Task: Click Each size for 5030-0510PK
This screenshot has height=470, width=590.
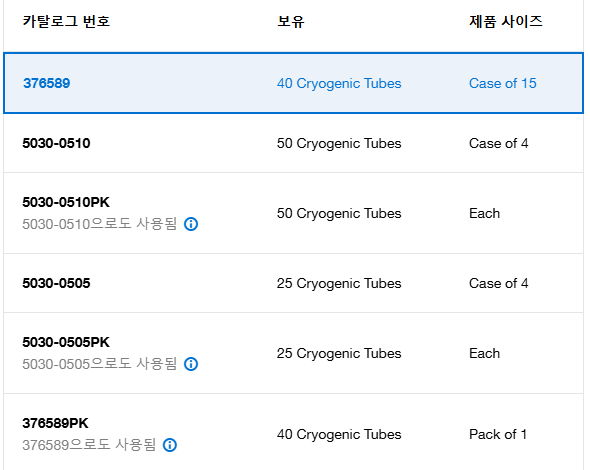Action: 484,213
